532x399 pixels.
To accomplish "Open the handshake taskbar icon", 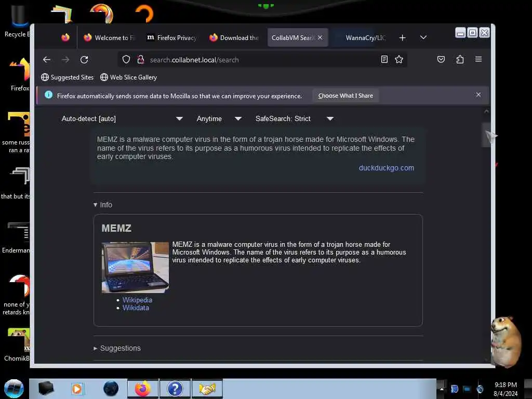I will coord(207,389).
